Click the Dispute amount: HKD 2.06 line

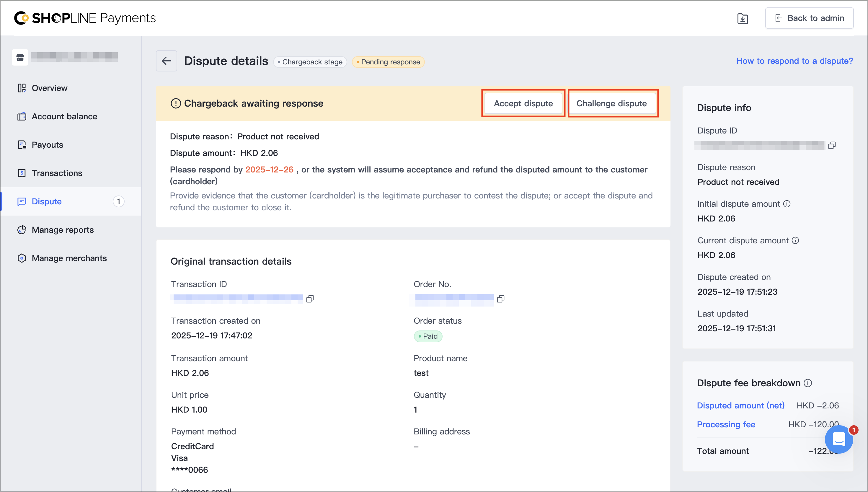click(223, 153)
